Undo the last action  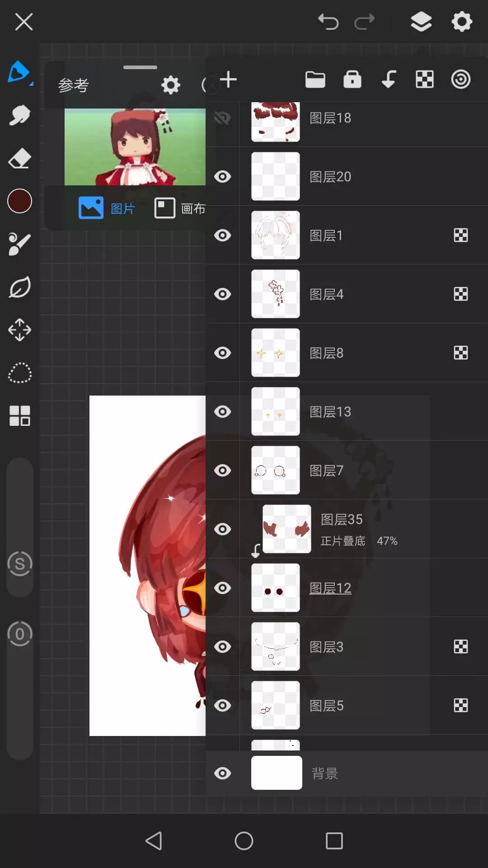328,21
